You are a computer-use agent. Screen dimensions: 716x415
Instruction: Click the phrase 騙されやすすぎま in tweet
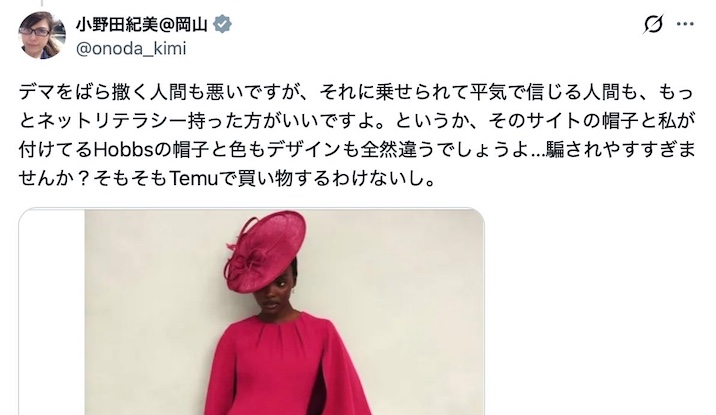pyautogui.click(x=620, y=150)
